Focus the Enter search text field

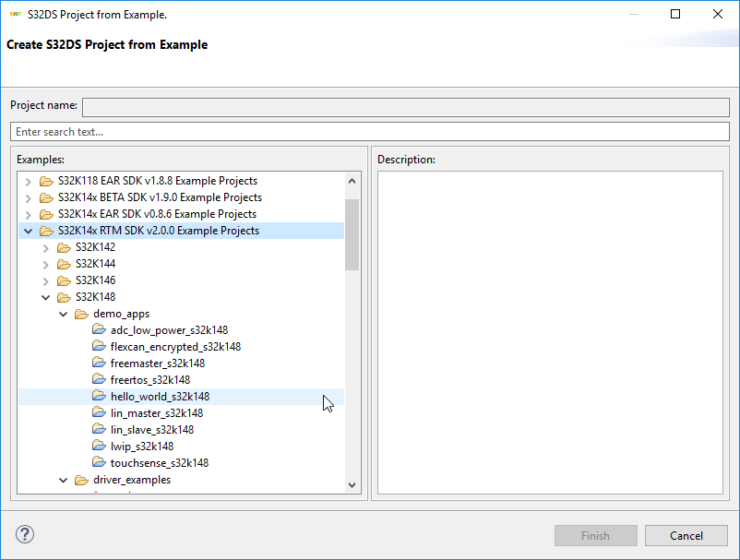click(x=370, y=132)
